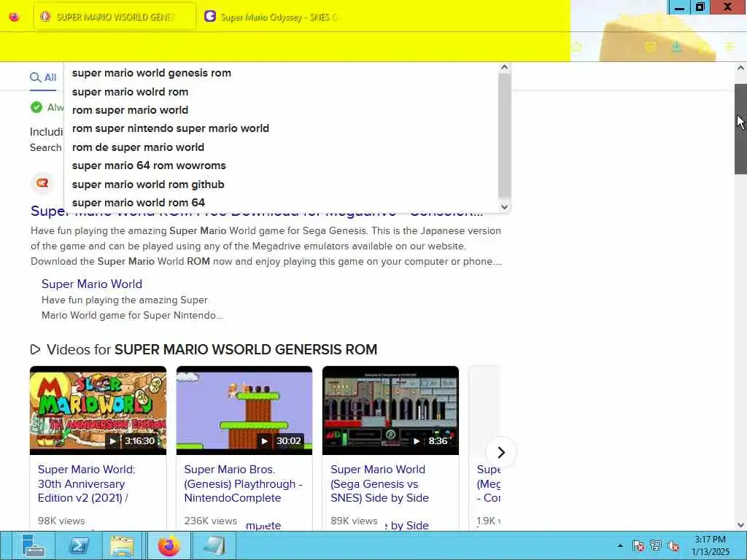
Task: Open Server Manager from the taskbar
Action: tap(33, 545)
